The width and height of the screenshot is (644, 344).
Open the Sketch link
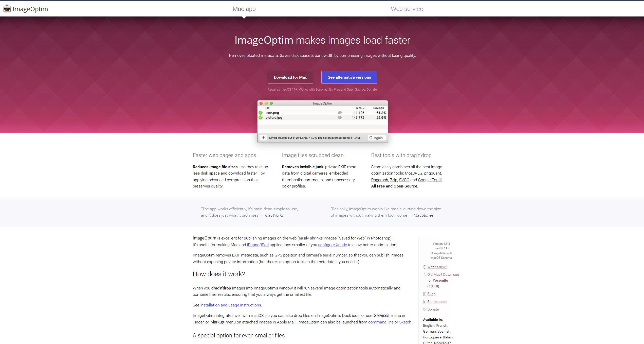tap(405, 322)
